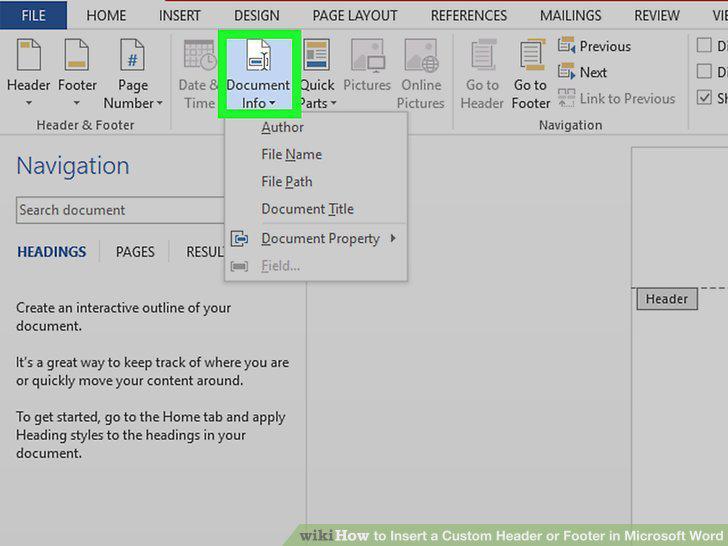The width and height of the screenshot is (728, 546).
Task: Insert Pictures from the ribbon
Action: click(x=367, y=66)
